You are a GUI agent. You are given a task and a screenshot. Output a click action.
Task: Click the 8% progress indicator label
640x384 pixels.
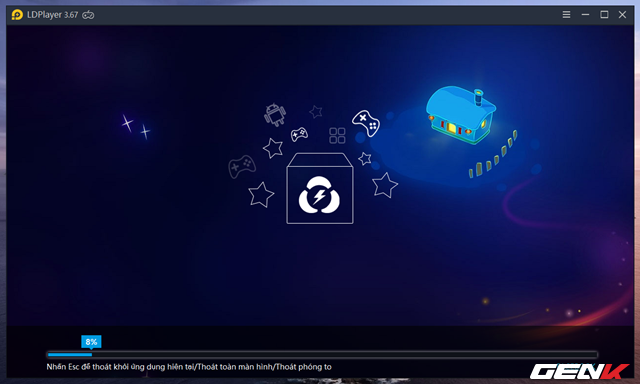coord(91,342)
